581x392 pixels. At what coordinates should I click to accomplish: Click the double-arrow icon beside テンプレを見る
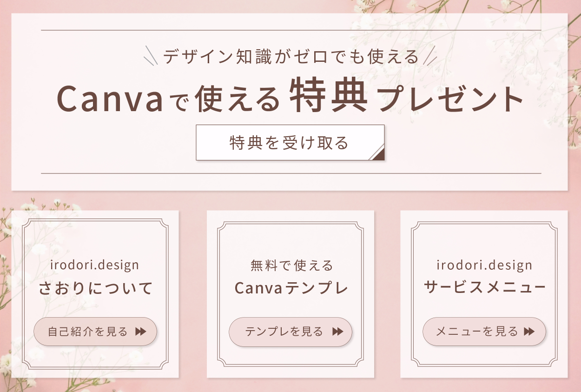[x=337, y=332]
